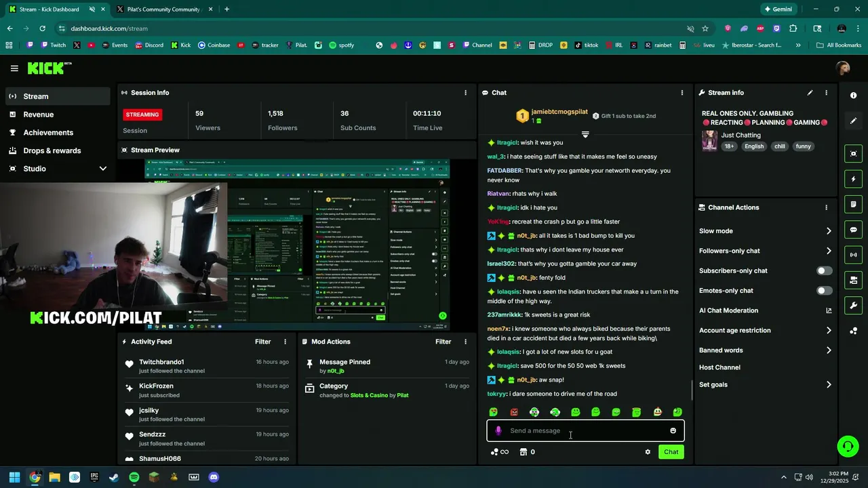Open Chat panel three-dot options
Image resolution: width=868 pixels, height=488 pixels.
(x=682, y=93)
